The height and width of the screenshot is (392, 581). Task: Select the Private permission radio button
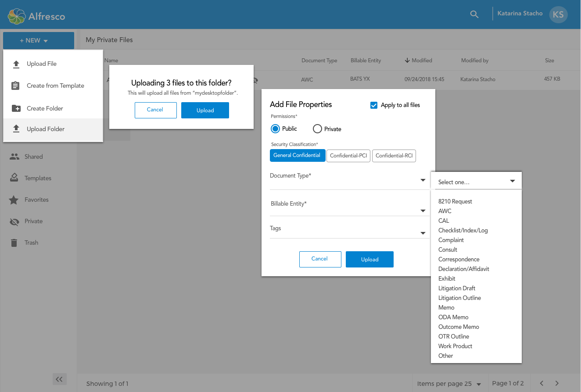click(317, 129)
